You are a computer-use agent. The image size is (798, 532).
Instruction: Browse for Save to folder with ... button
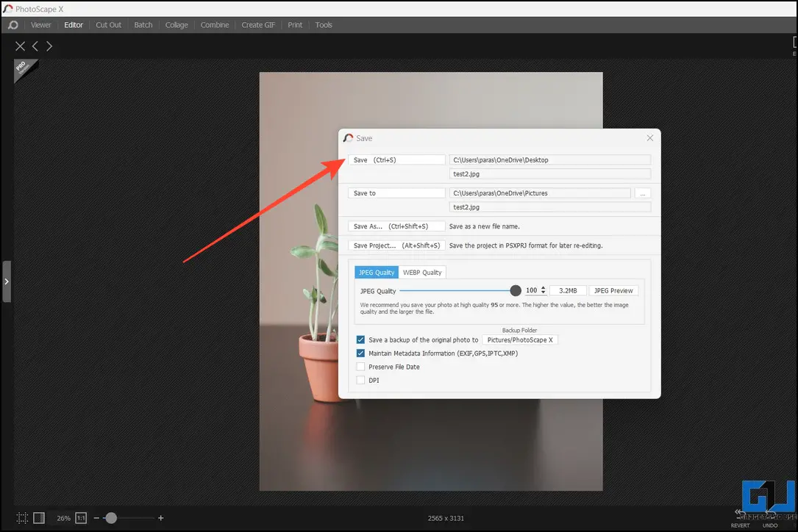coord(643,193)
